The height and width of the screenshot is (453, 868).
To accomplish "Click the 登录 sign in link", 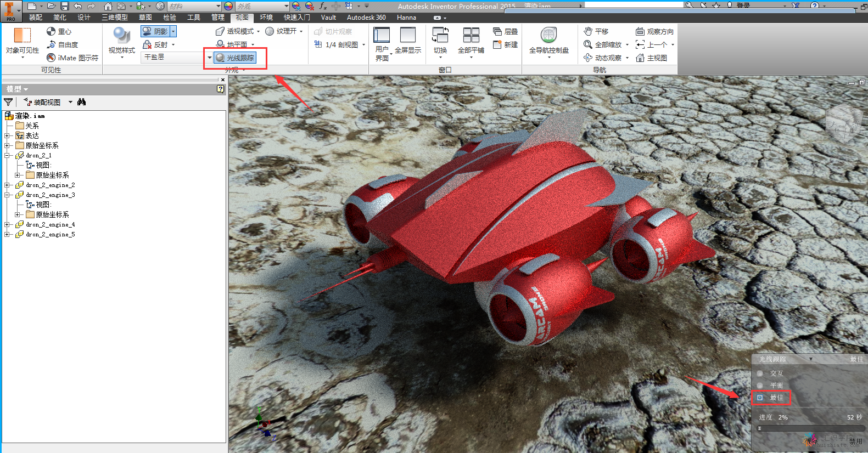I will pyautogui.click(x=743, y=5).
